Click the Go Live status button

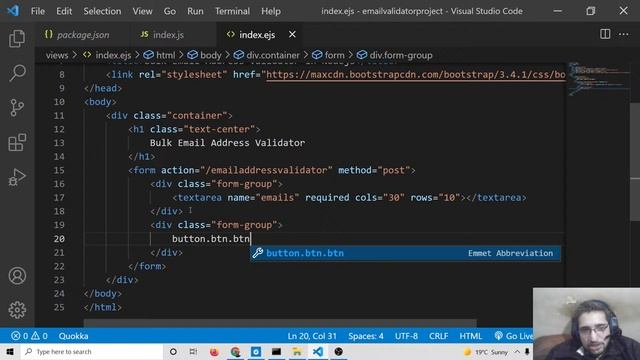click(x=513, y=336)
